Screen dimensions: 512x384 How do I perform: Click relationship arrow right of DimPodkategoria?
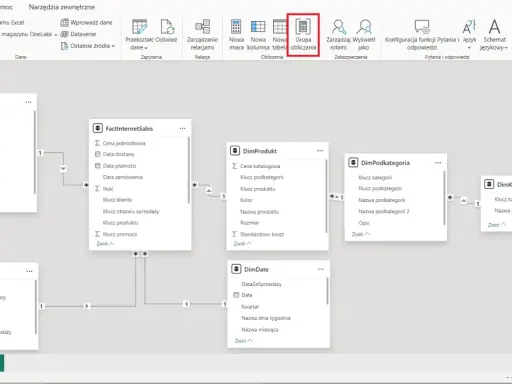[464, 200]
